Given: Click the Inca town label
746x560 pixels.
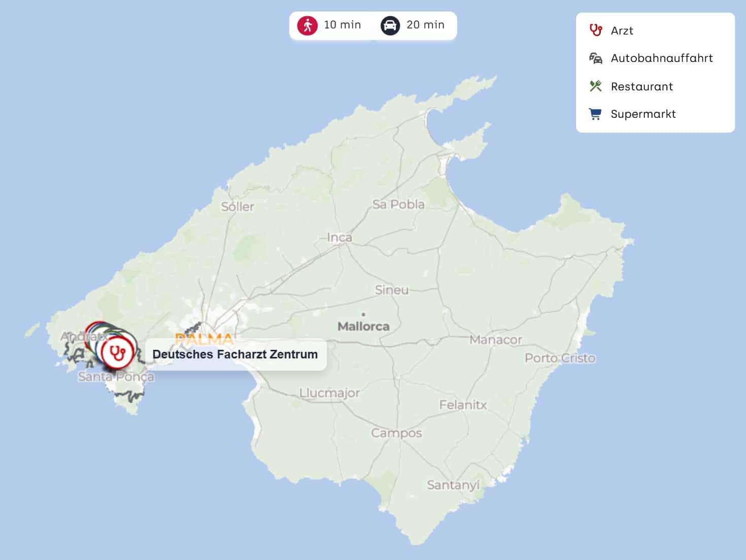Looking at the screenshot, I should 339,237.
